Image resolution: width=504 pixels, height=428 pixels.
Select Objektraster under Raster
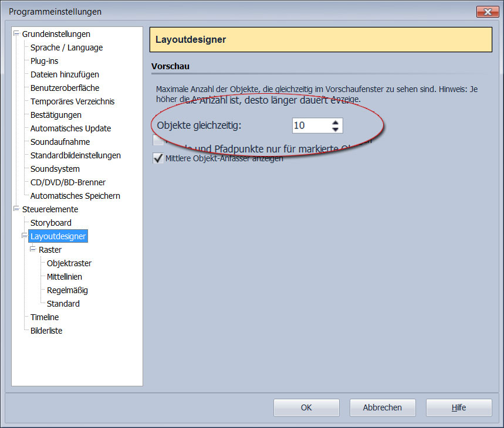[x=69, y=263]
